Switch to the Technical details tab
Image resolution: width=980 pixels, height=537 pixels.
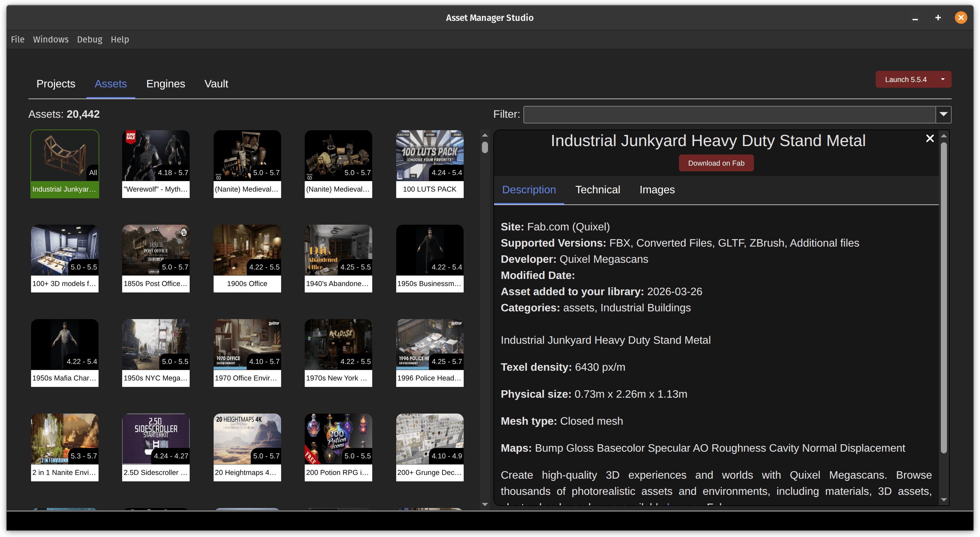tap(598, 190)
